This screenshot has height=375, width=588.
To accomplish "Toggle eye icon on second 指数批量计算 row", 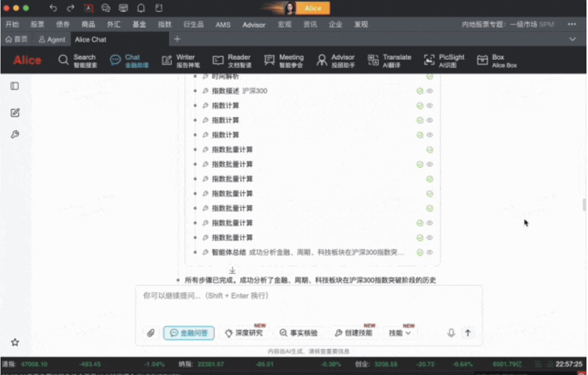I will [430, 164].
